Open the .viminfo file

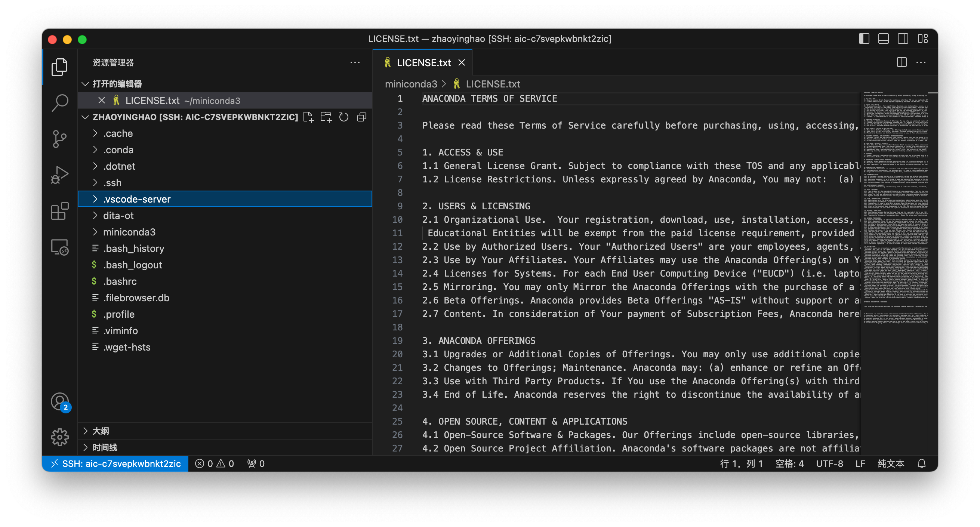point(225,331)
